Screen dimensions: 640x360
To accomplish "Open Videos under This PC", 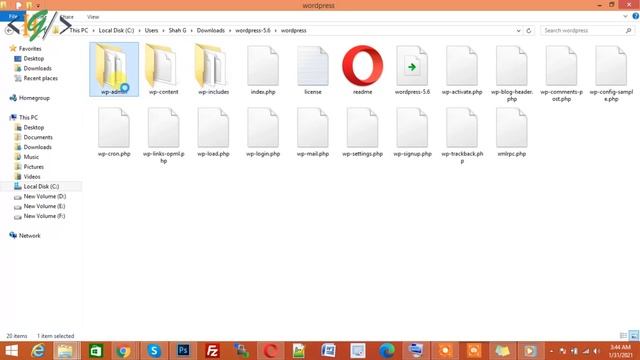I will (32, 177).
